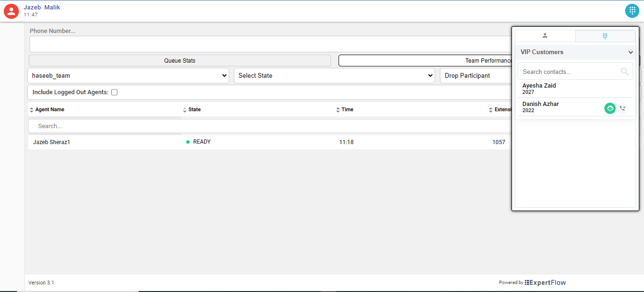The image size is (644, 292).
Task: Click the Queue Stats button
Action: 180,61
